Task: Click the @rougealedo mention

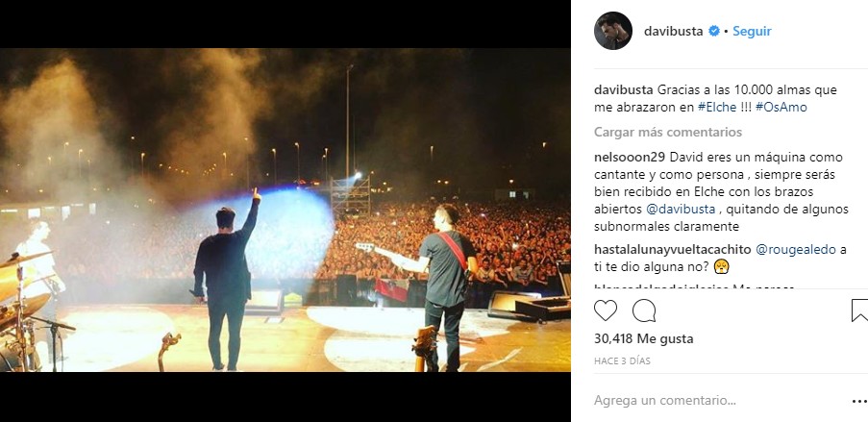Action: click(796, 250)
